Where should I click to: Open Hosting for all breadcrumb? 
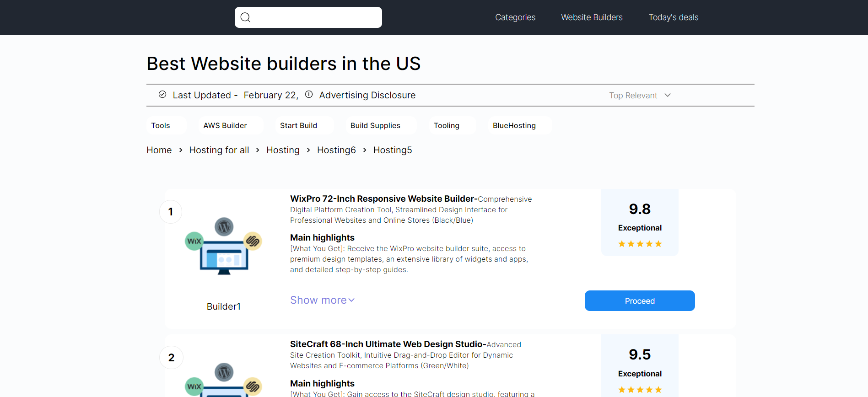(219, 150)
